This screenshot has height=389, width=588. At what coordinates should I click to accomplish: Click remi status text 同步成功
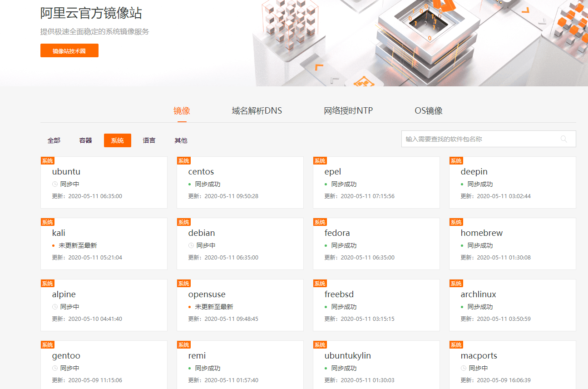point(208,368)
